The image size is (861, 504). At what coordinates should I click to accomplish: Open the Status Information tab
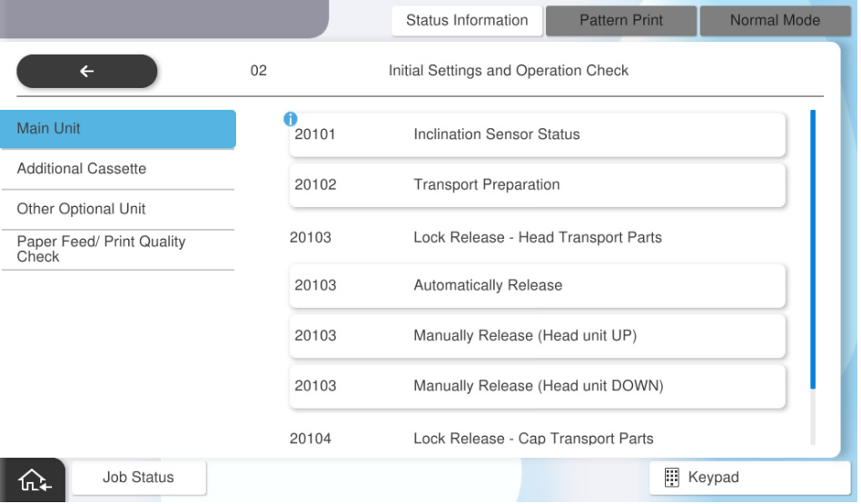click(467, 21)
